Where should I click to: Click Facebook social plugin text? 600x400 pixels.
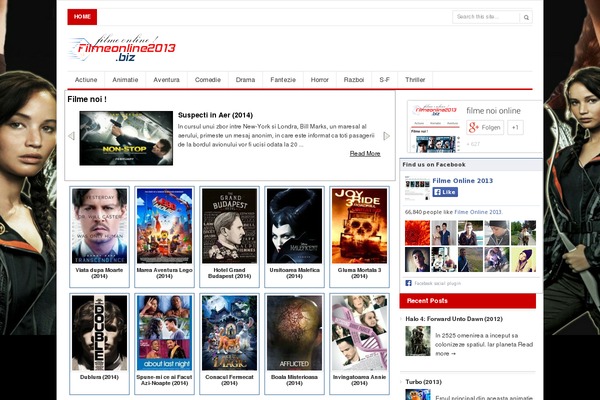coord(437,283)
